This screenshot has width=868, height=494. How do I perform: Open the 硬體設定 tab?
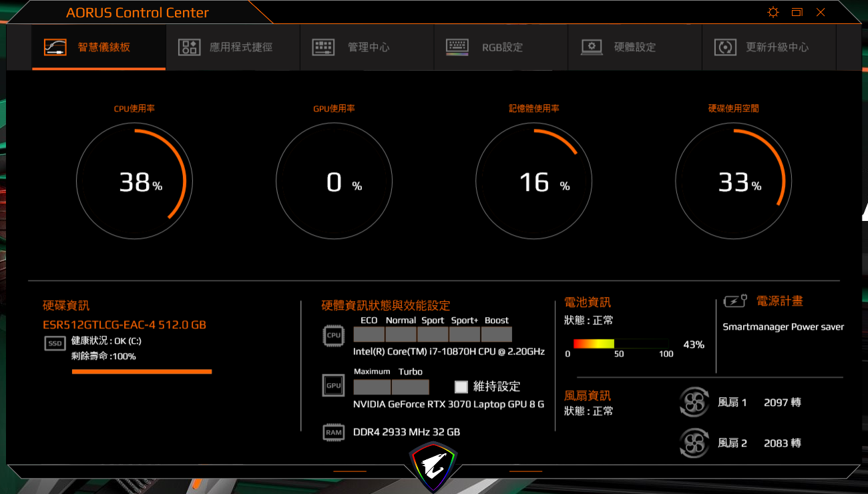coord(635,47)
